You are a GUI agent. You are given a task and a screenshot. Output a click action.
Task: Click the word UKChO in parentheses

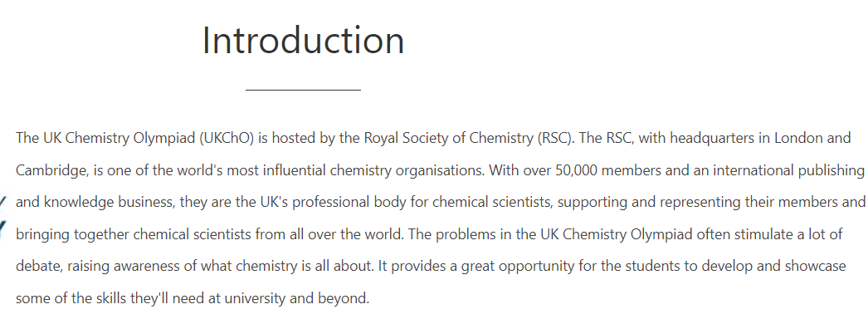coord(227,138)
